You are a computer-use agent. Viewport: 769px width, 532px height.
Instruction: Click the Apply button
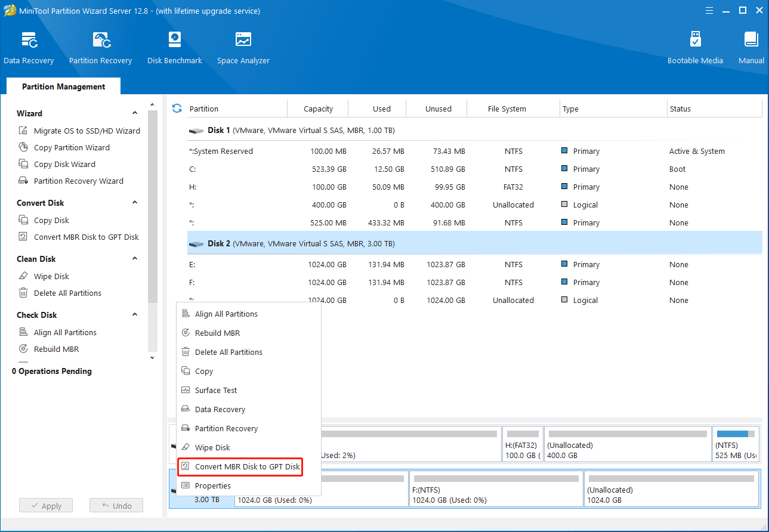45,506
